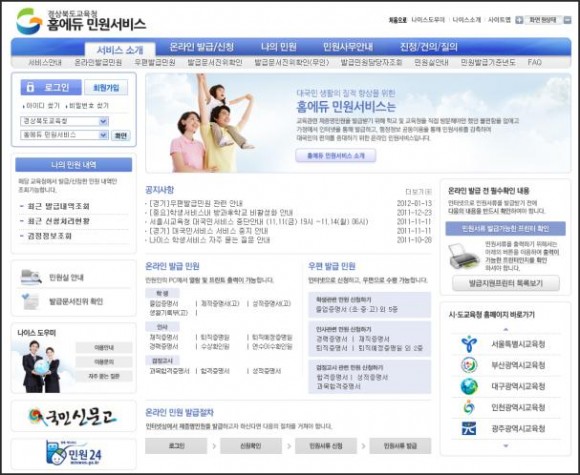
Task: Open 서울특별시교육청 logo icon
Action: pyautogui.click(x=469, y=344)
